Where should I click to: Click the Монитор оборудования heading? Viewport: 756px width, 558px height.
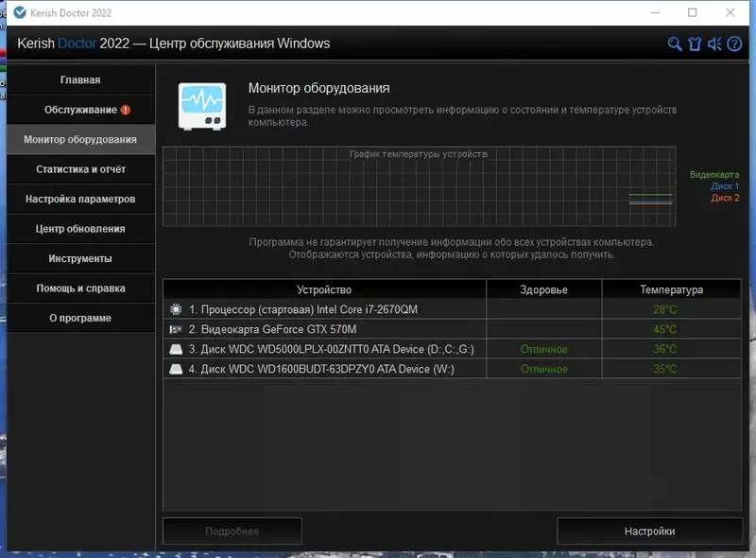318,88
